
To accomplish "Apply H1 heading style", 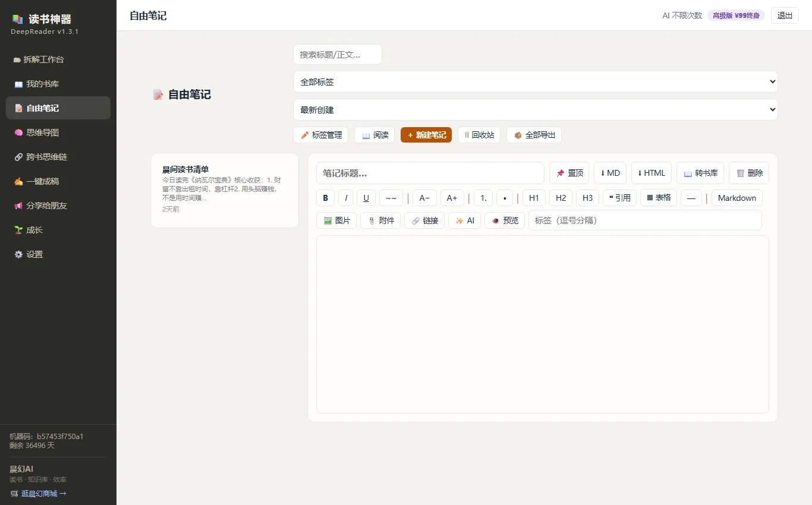I will (x=534, y=198).
